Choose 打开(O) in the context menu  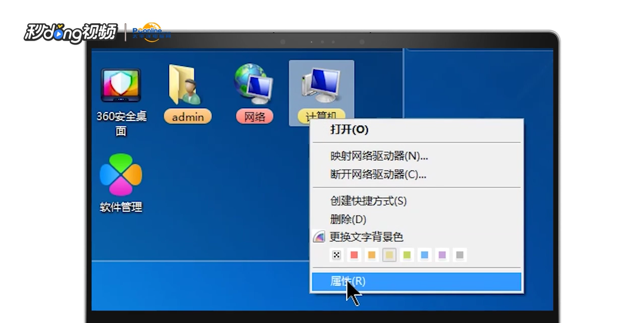(x=417, y=129)
